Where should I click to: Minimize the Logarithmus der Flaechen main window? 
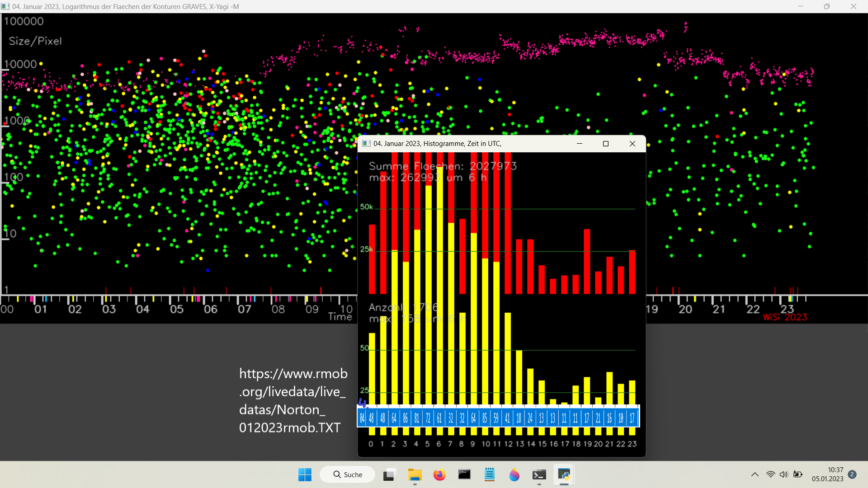pyautogui.click(x=801, y=6)
